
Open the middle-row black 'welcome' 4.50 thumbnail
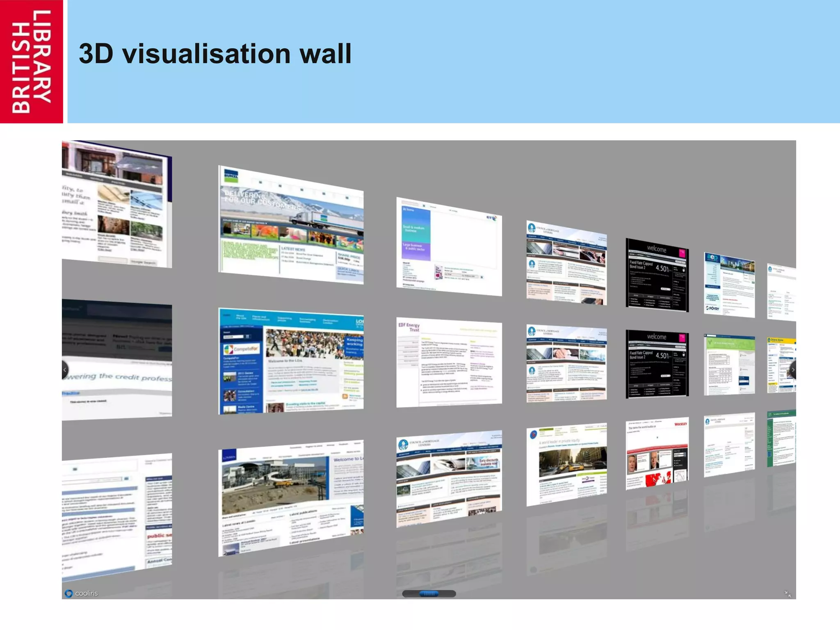point(657,364)
